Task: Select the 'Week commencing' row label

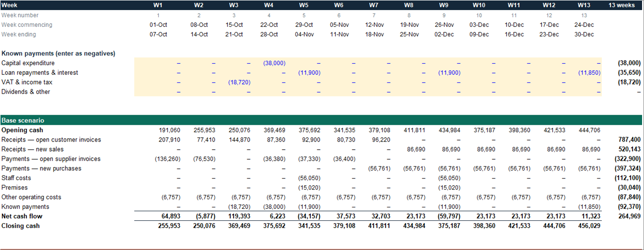Action: point(27,24)
